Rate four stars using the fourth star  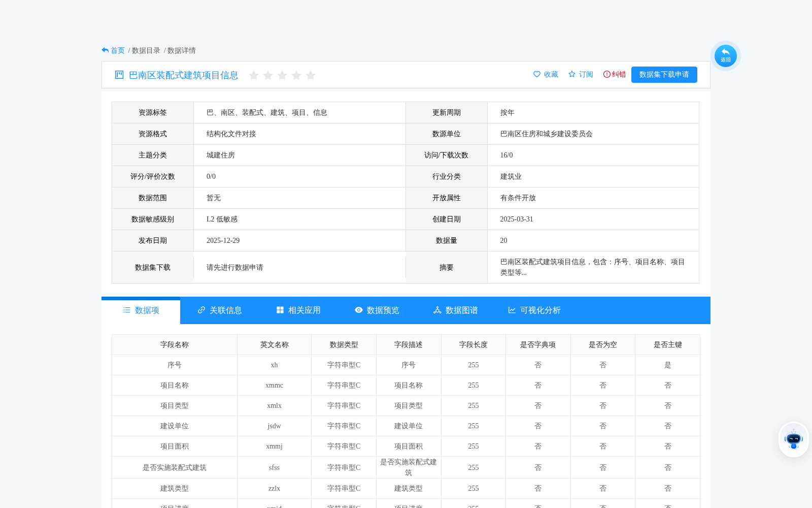296,75
